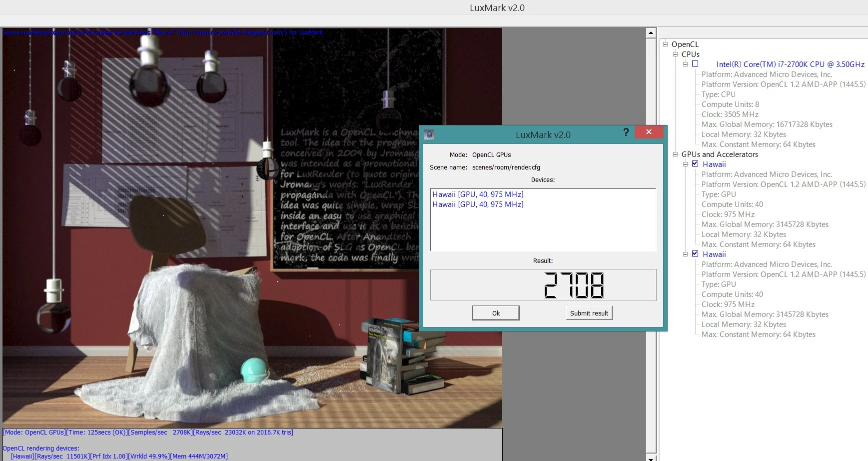Collapse the second Hawaii device details

(x=686, y=254)
